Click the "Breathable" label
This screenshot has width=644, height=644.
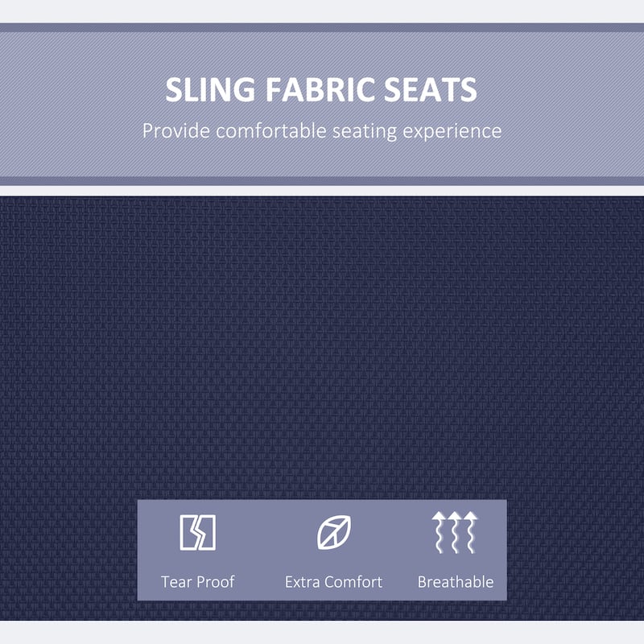(x=456, y=581)
